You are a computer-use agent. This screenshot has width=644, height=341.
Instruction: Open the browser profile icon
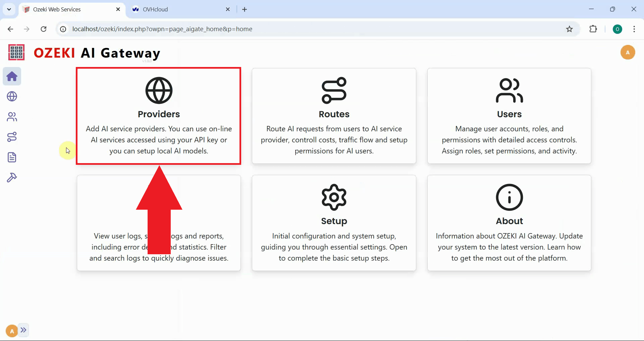point(618,29)
